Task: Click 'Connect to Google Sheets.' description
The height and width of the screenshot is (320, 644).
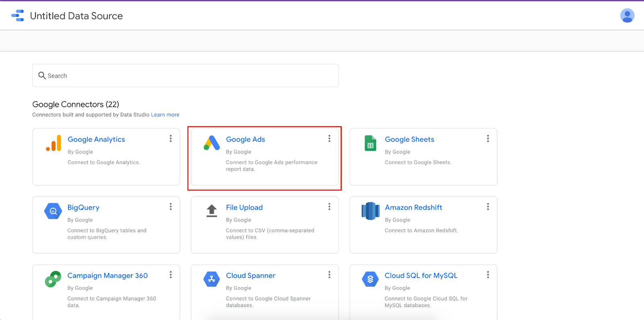Action: [418, 163]
